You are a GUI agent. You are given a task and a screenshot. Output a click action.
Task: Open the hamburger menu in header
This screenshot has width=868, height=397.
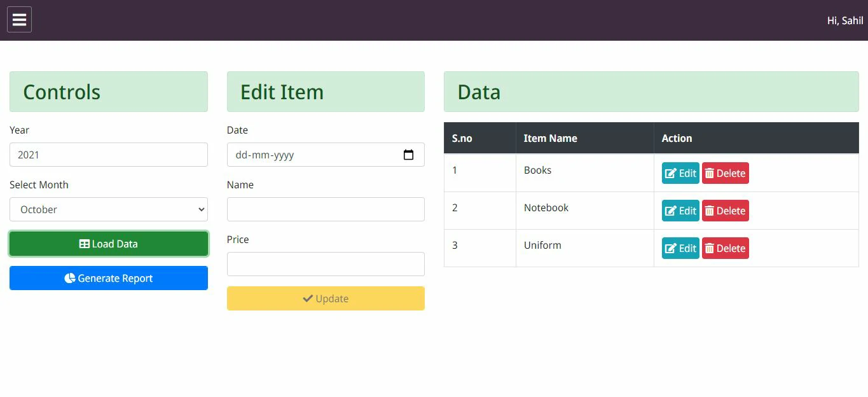click(x=19, y=20)
